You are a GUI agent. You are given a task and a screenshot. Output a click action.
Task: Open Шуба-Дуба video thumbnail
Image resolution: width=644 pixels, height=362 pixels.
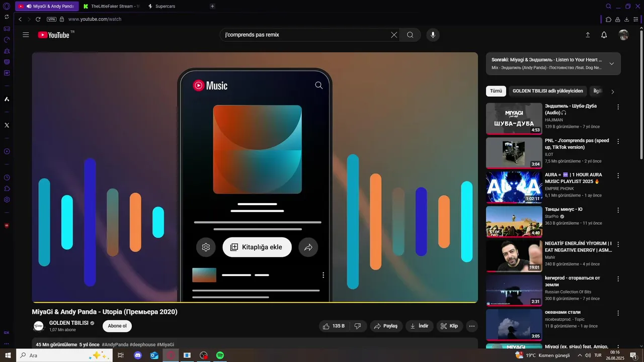[x=514, y=119]
